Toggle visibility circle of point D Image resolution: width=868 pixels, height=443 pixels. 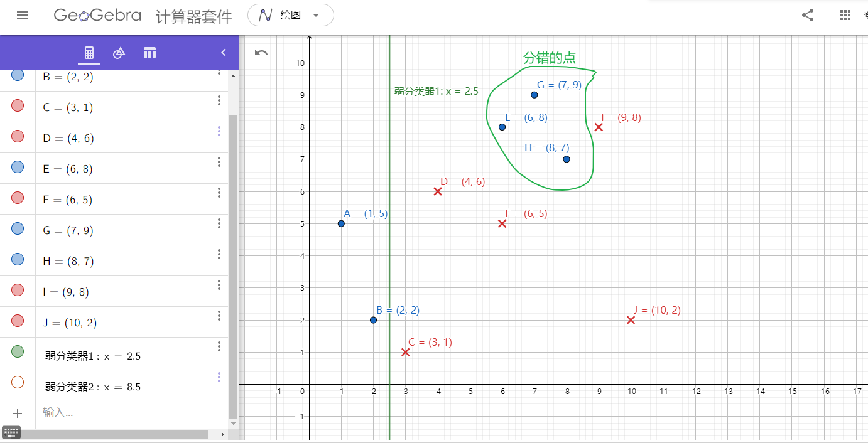18,137
